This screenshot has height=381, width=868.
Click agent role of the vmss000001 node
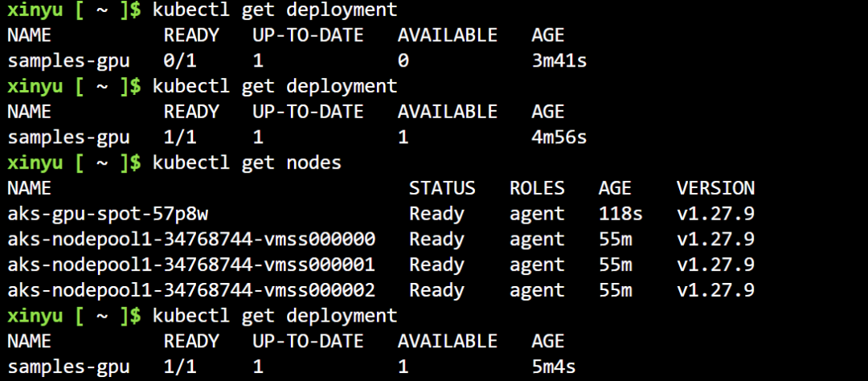537,265
